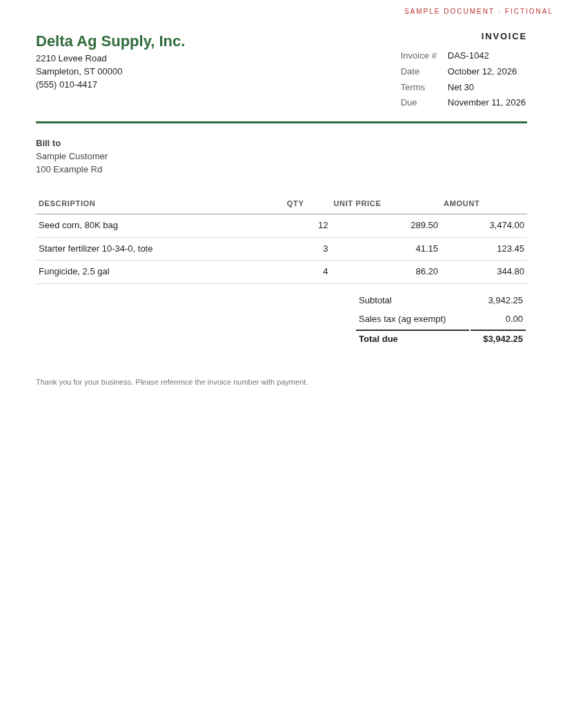563x728 pixels.
Task: Select invoice number DAS-1042
Action: [468, 56]
